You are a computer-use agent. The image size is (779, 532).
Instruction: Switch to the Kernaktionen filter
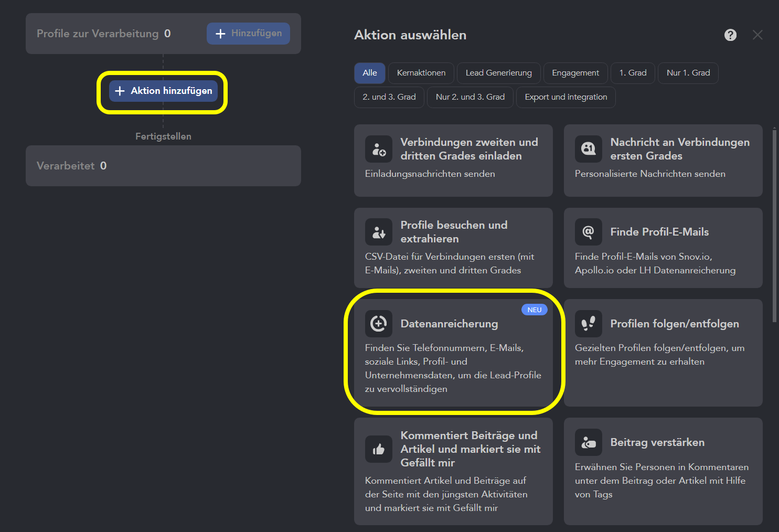[421, 73]
